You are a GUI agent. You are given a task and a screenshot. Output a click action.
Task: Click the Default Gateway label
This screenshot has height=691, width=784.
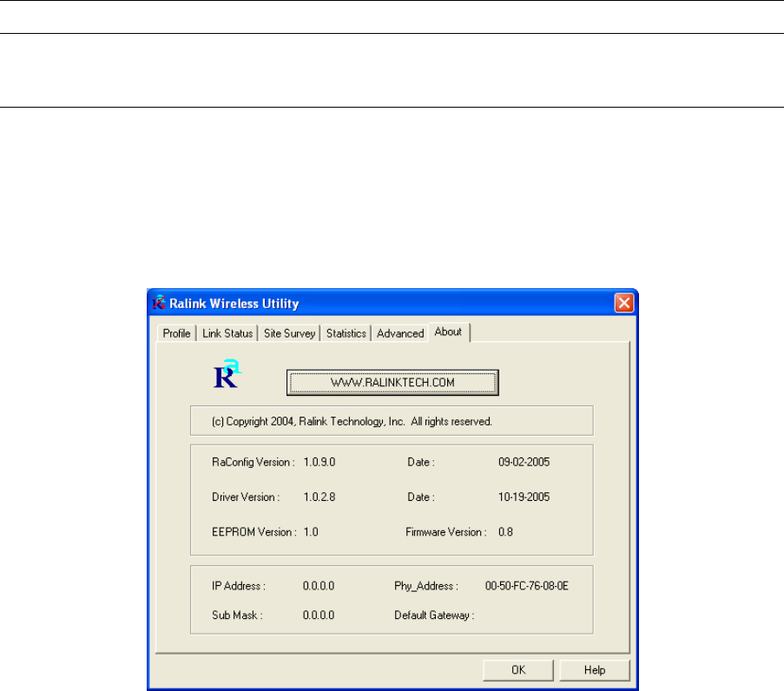pyautogui.click(x=434, y=615)
